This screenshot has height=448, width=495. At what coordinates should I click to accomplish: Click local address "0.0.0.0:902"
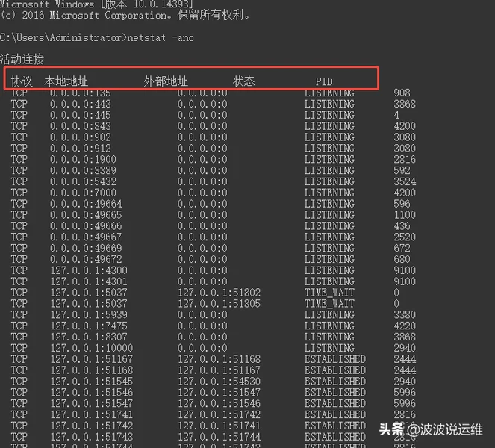pyautogui.click(x=81, y=137)
